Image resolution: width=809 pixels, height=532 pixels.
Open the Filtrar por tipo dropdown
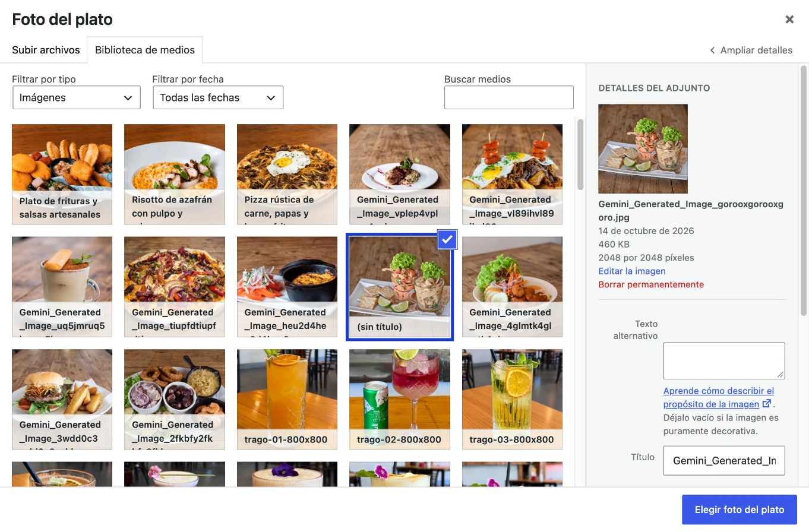[77, 97]
